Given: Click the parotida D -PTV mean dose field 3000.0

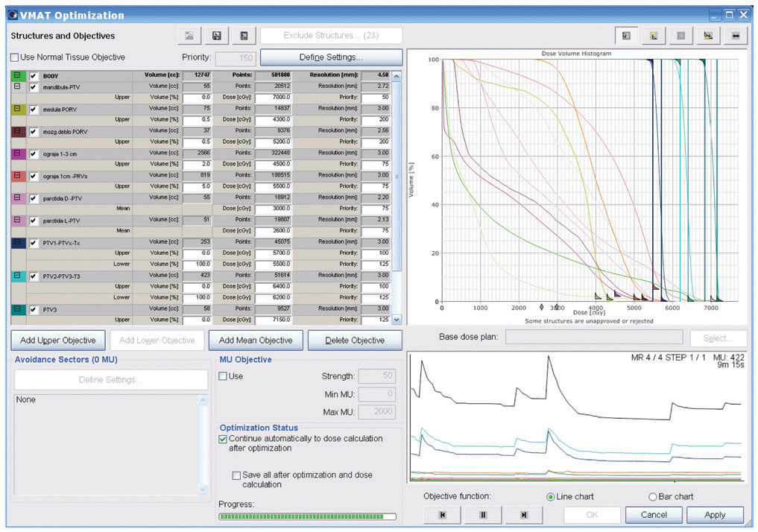Looking at the screenshot, I should point(273,209).
